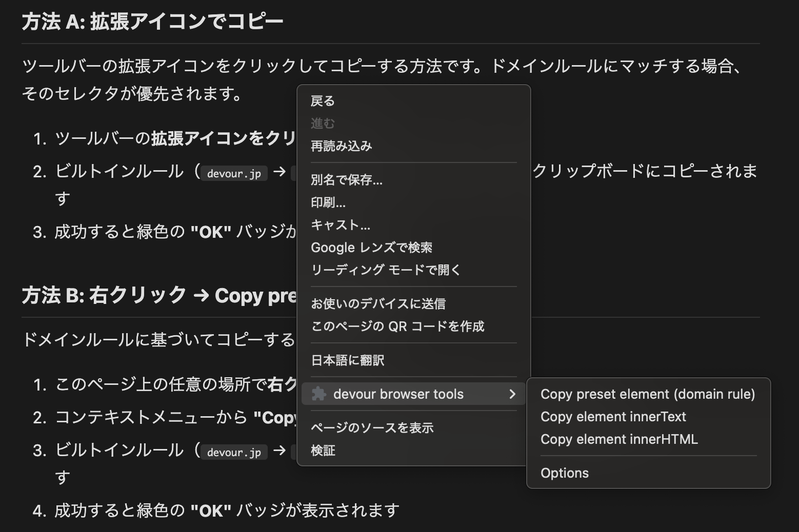Select 戻る to go back
The image size is (799, 532).
(322, 101)
